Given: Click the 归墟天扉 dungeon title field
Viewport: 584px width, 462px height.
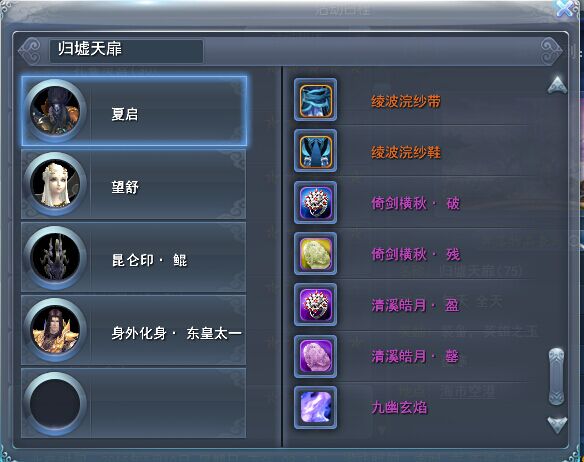Looking at the screenshot, I should (x=126, y=51).
